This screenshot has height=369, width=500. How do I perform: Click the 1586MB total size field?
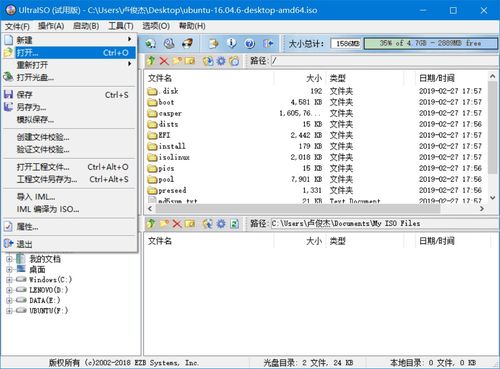pos(346,43)
